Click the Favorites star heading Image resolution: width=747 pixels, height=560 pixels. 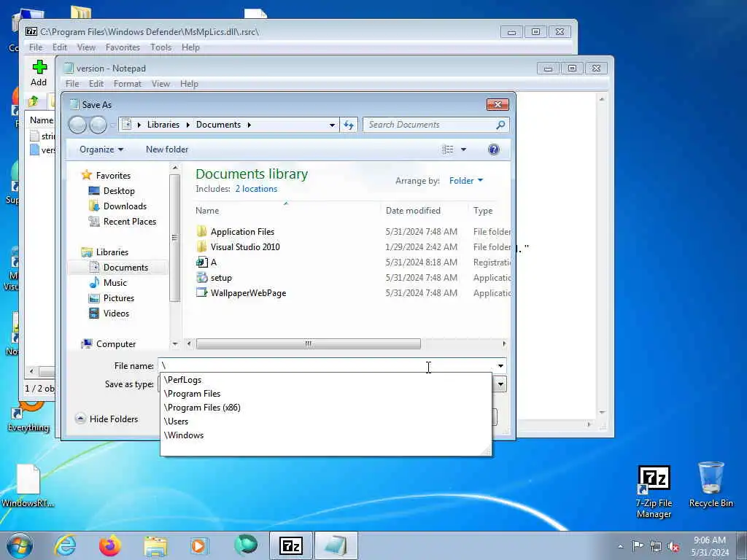113,175
